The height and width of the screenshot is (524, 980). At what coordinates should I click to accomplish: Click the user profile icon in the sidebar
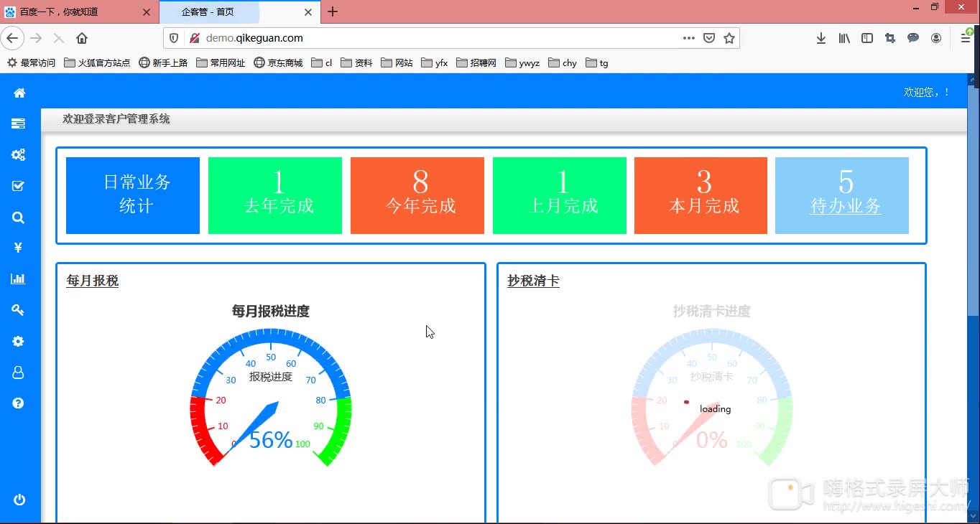pyautogui.click(x=19, y=373)
